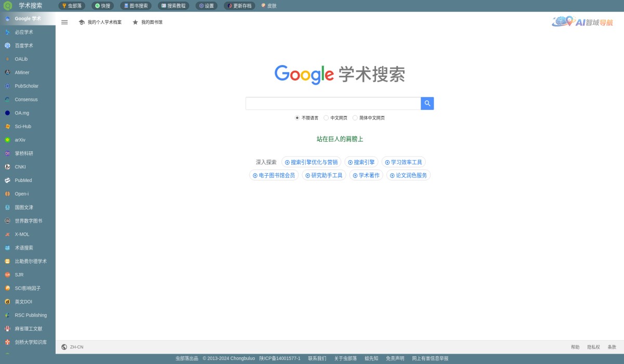Open the SJR sidebar entry
Viewport: 624px width, 364px height.
pos(20,275)
